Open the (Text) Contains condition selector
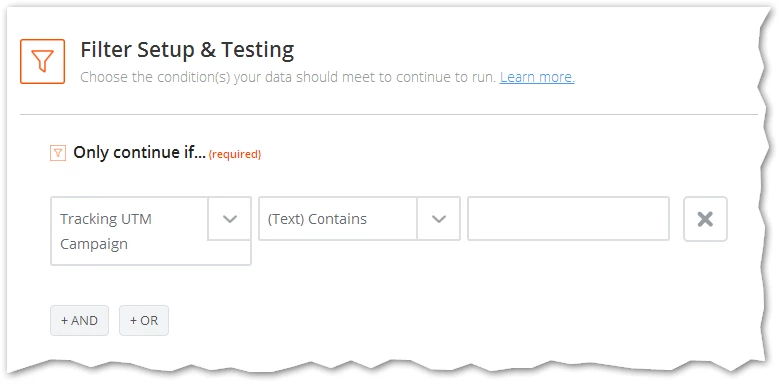Image resolution: width=782 pixels, height=384 pixels. click(x=359, y=218)
